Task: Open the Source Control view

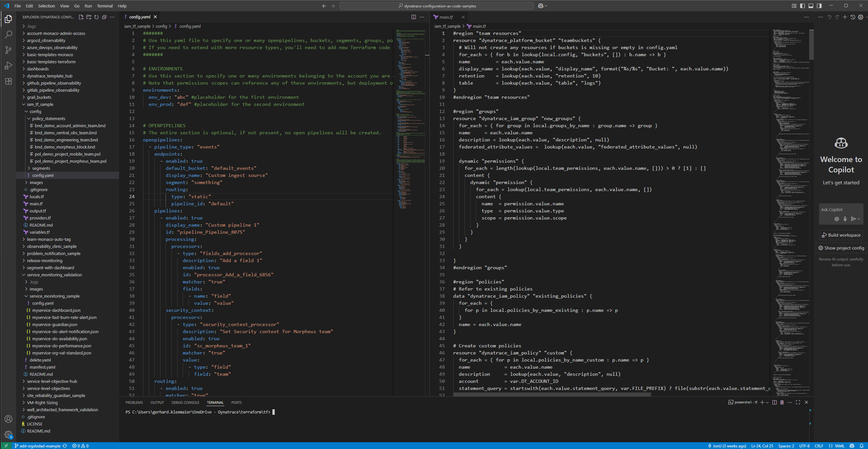Action: click(8, 50)
